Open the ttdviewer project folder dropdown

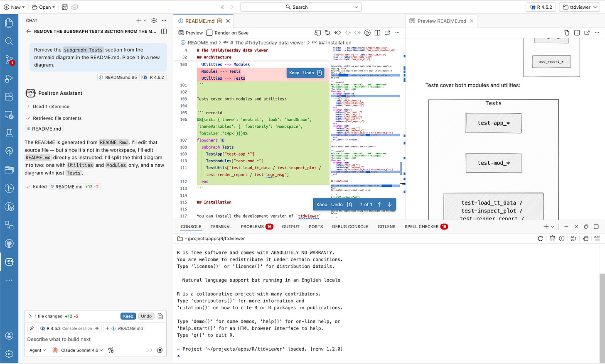point(580,7)
